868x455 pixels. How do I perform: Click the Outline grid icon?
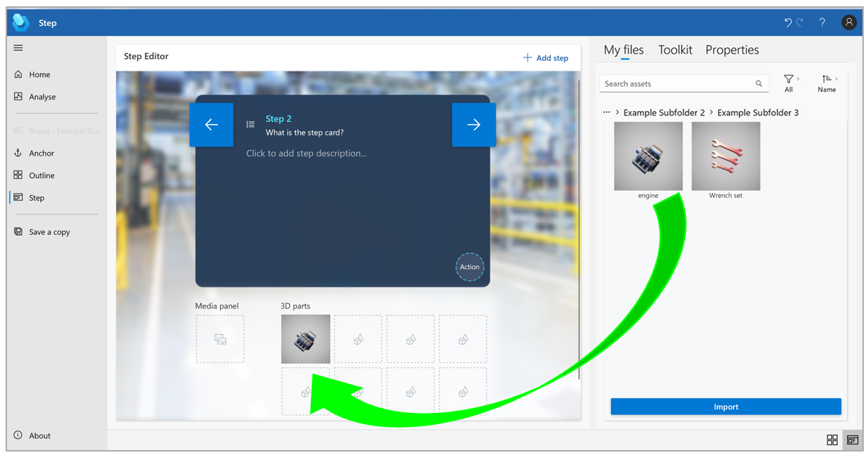click(x=18, y=175)
